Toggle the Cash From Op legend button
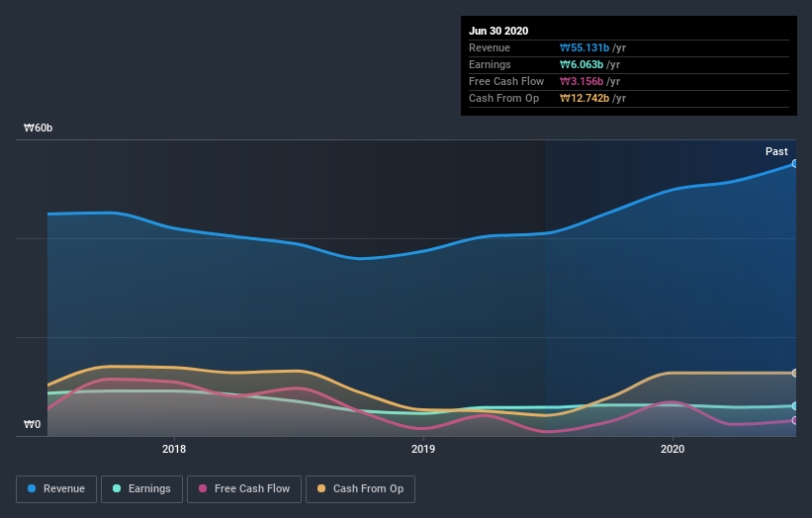This screenshot has width=812, height=518. (360, 489)
